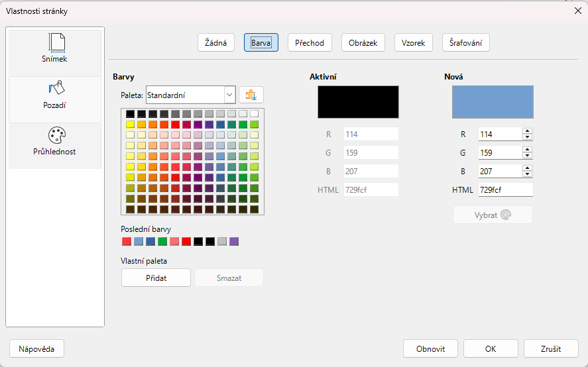The image size is (588, 367).
Task: Select the Barva fill option
Action: (x=261, y=43)
